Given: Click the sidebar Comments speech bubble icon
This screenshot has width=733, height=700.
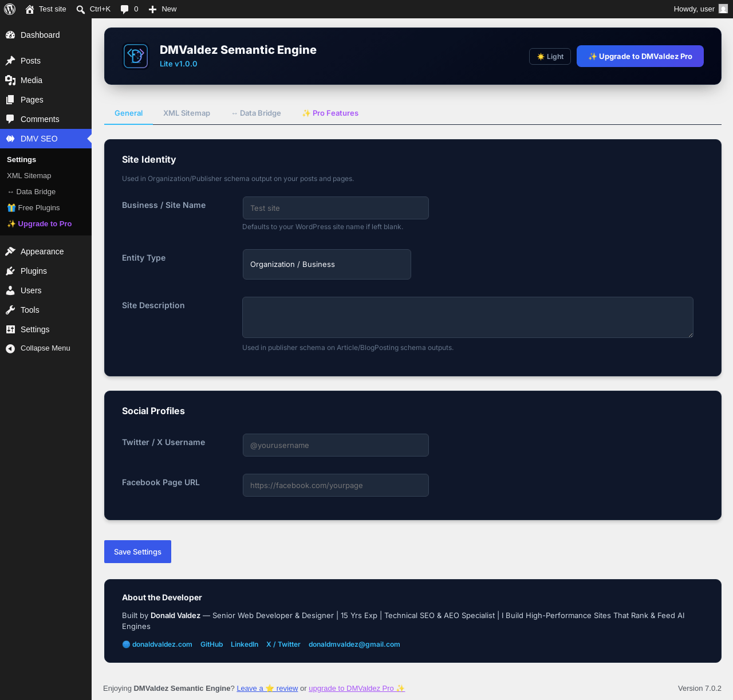Looking at the screenshot, I should (x=10, y=119).
